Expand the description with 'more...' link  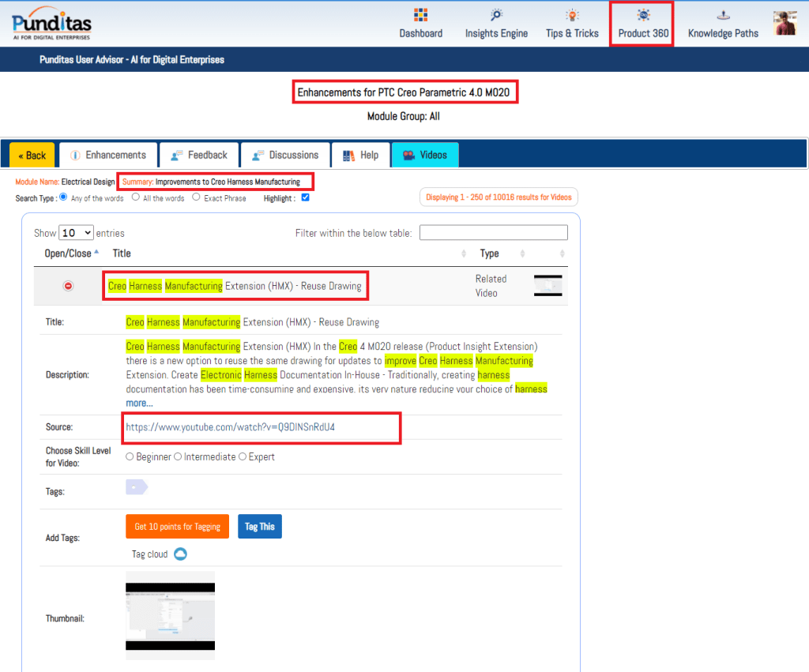coord(139,404)
